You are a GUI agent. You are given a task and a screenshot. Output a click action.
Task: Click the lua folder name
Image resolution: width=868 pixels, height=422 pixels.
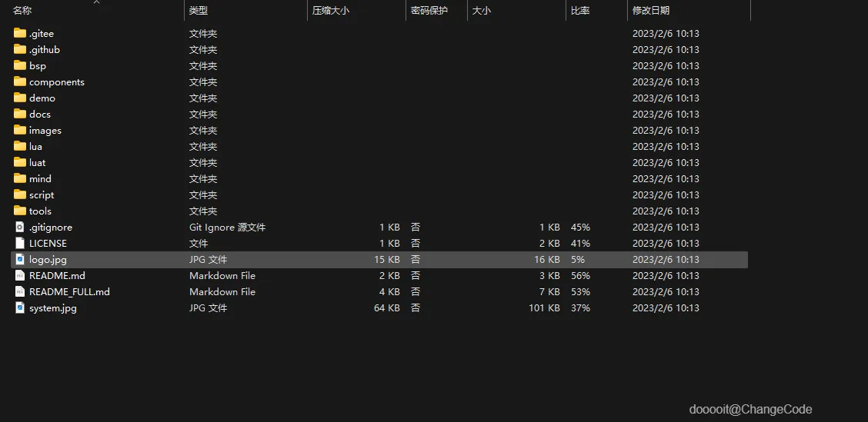pyautogui.click(x=35, y=147)
